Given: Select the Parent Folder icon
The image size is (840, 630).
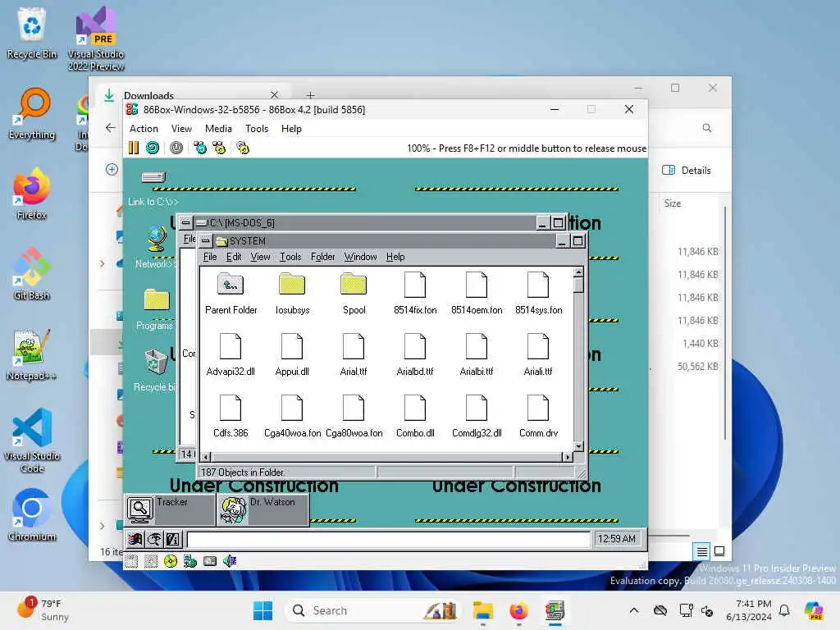Looking at the screenshot, I should tap(231, 293).
